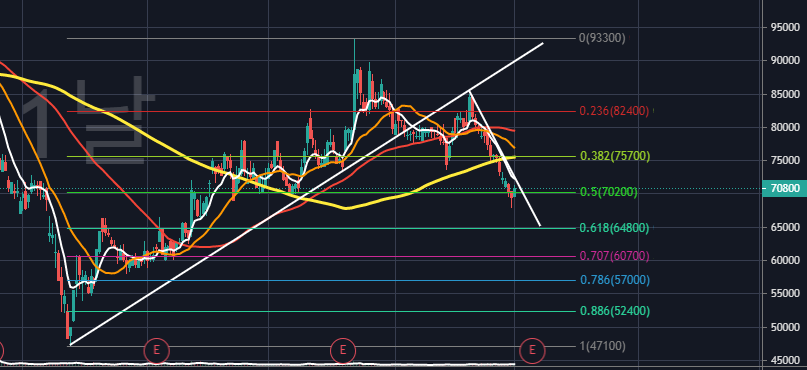This screenshot has width=807, height=370.
Task: Click the 45000 price axis label
Action: coord(785,361)
